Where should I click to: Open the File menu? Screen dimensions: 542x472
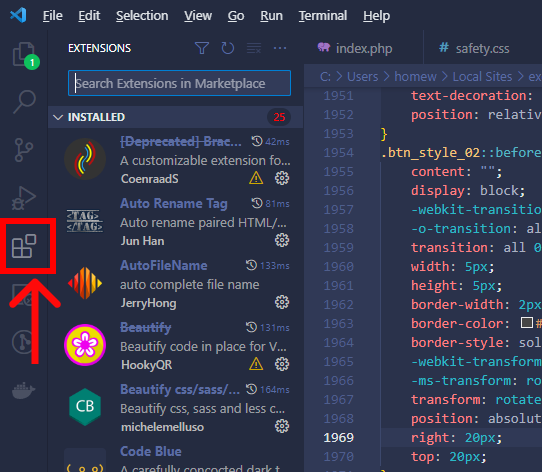pyautogui.click(x=53, y=16)
